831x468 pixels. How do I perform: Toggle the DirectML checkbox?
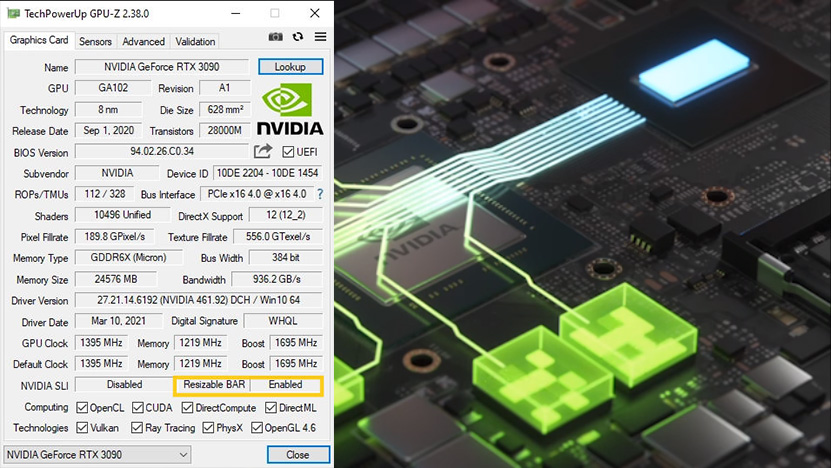click(271, 408)
